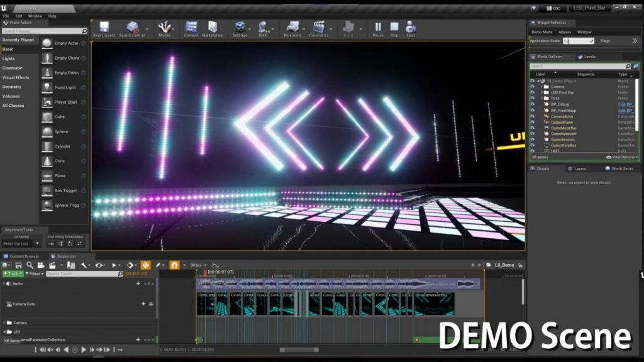
Task: Click the Flags button in Widget Reflector
Action: point(605,41)
